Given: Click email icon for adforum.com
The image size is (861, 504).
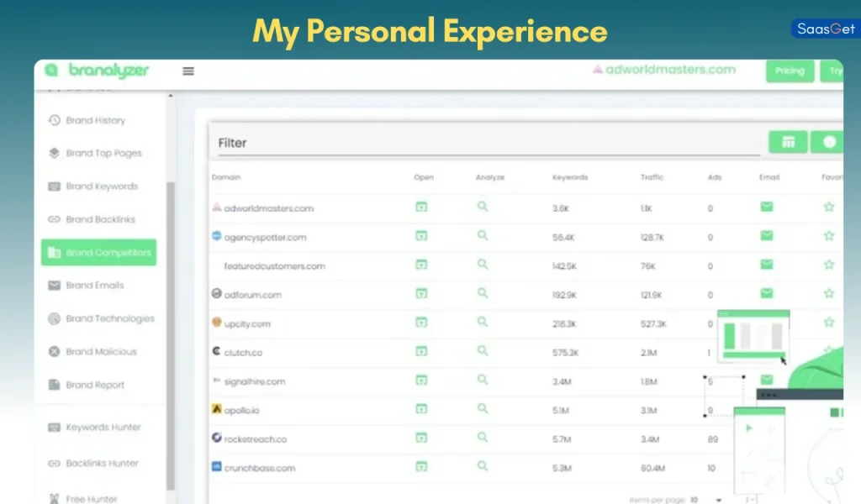Looking at the screenshot, I should (x=767, y=293).
